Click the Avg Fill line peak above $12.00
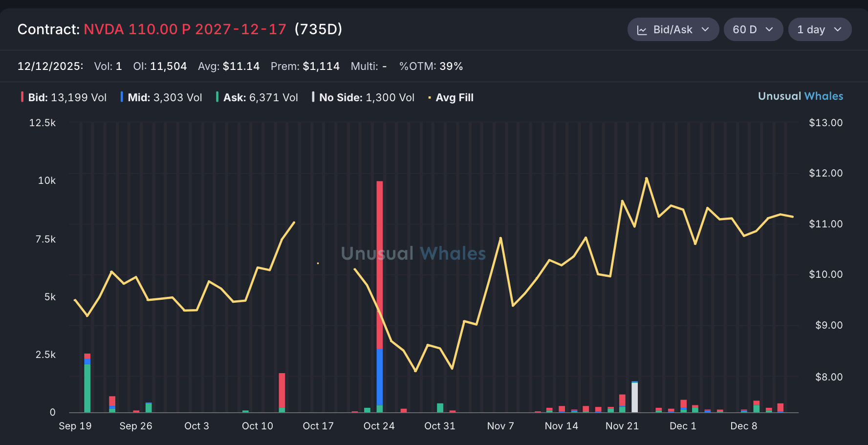This screenshot has width=868, height=445. pos(647,178)
